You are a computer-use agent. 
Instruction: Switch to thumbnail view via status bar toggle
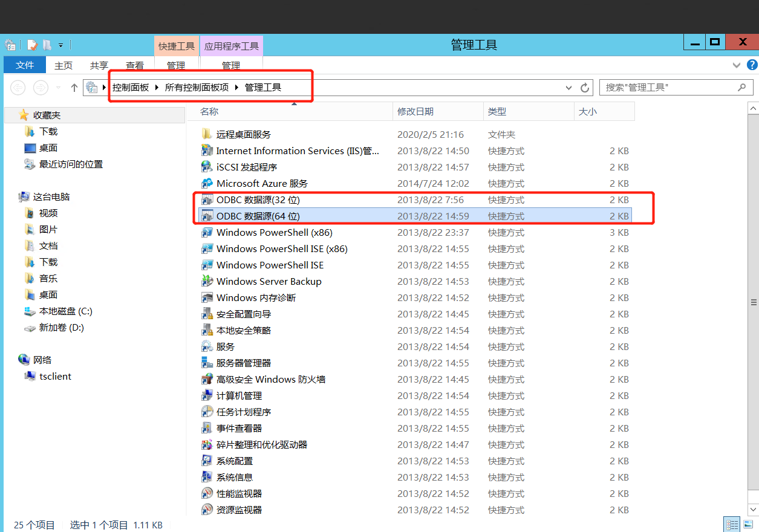coord(748,524)
